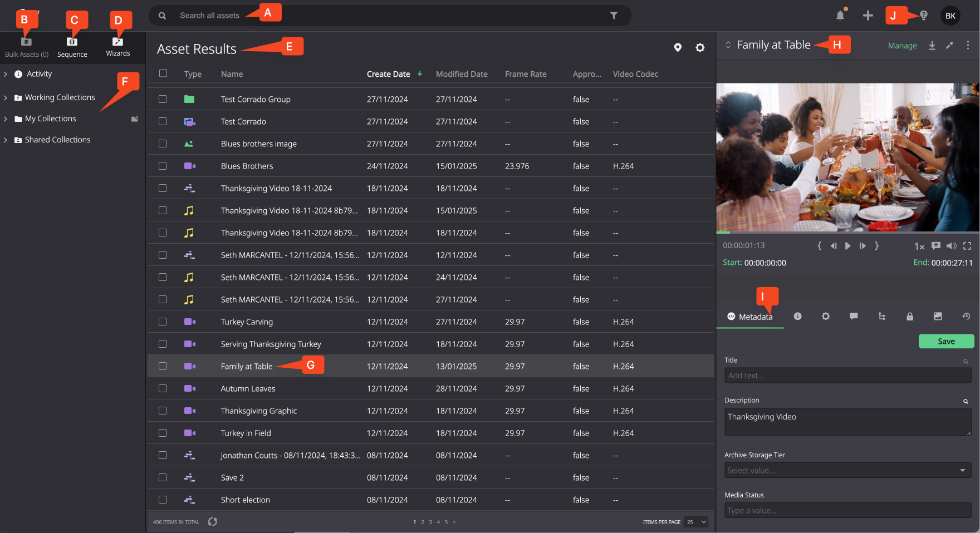Open the comments tab in detail panel
This screenshot has width=980, height=533.
(x=854, y=316)
